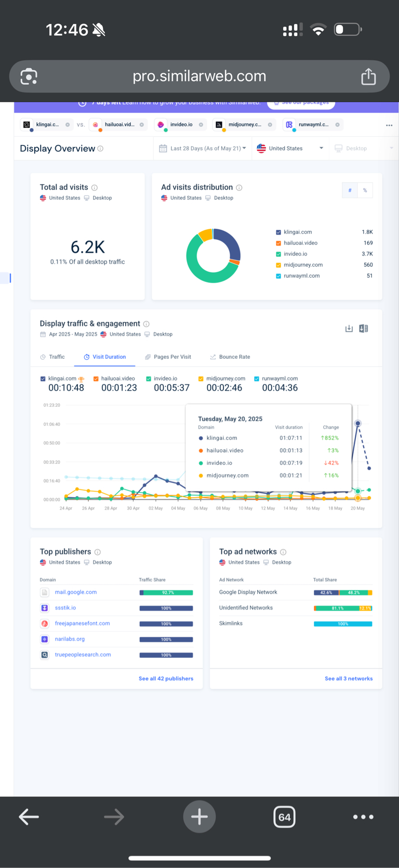Screen dimensions: 399x868
Task: Open mail.google.com publisher link
Action: click(76, 592)
